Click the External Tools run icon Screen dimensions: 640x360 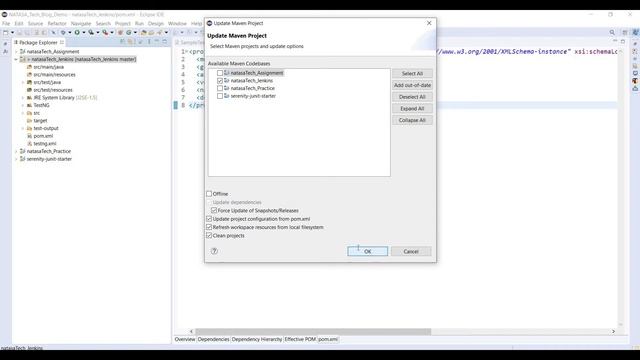[105, 32]
